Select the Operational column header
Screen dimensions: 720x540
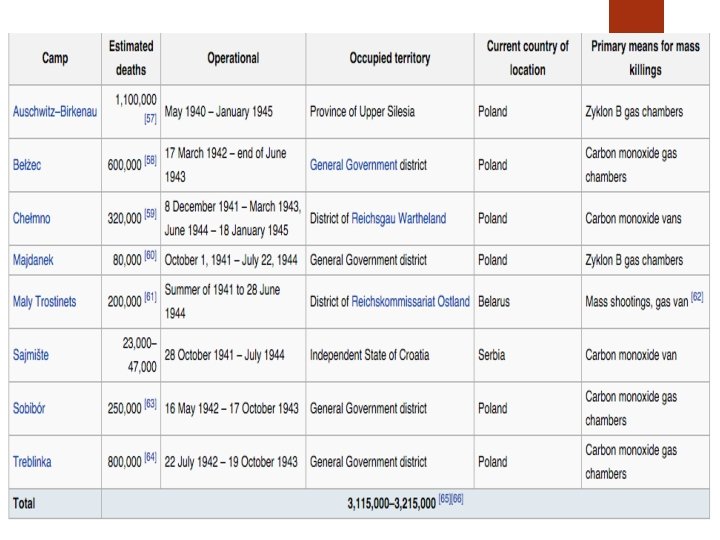[233, 58]
